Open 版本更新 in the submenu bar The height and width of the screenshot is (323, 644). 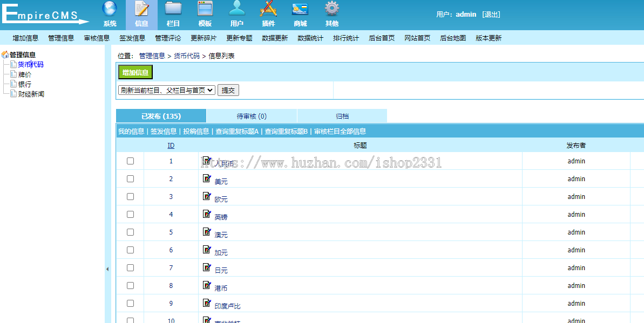tap(489, 38)
